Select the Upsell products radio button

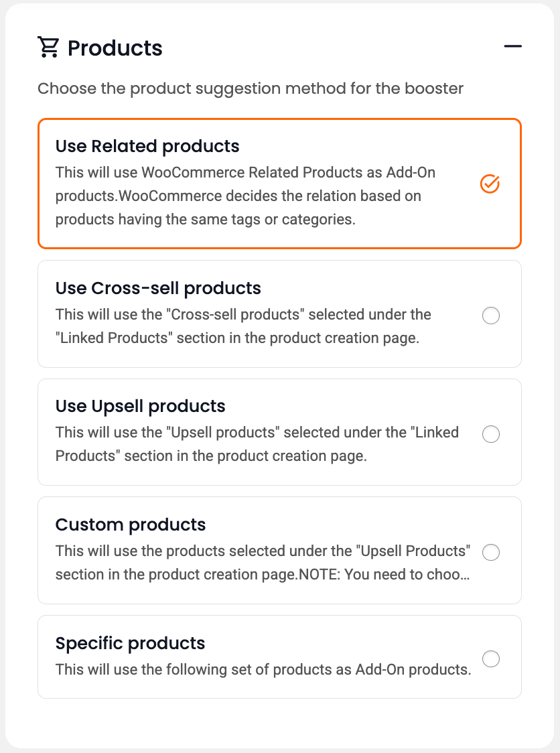coord(491,434)
